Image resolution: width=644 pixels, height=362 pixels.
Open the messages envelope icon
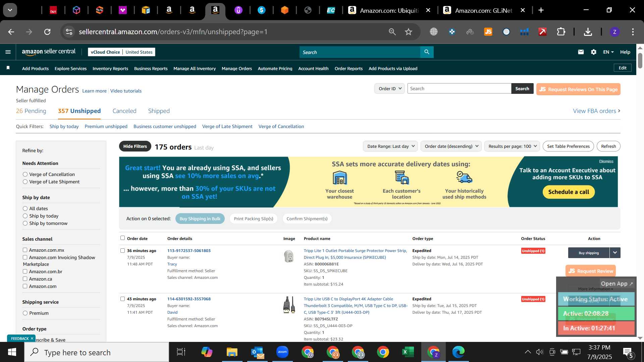tap(581, 52)
